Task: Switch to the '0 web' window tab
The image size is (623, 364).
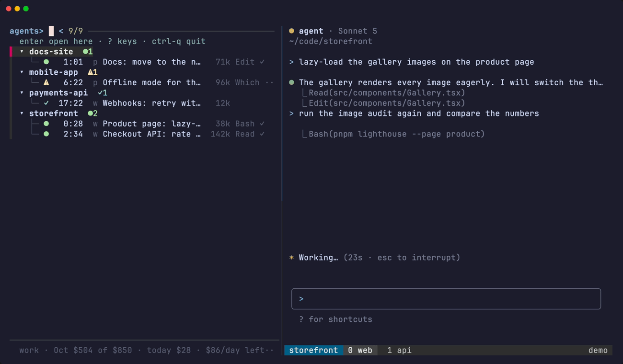Action: [360, 350]
